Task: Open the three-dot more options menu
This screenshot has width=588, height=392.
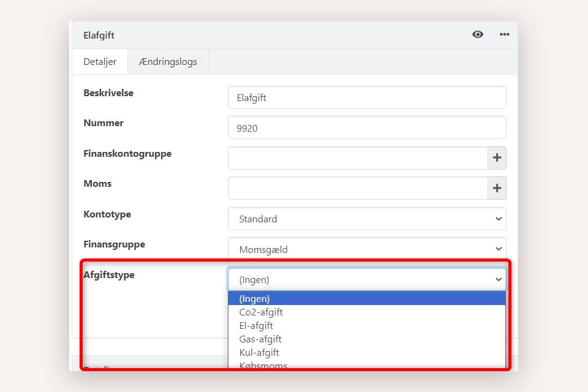Action: (x=504, y=34)
